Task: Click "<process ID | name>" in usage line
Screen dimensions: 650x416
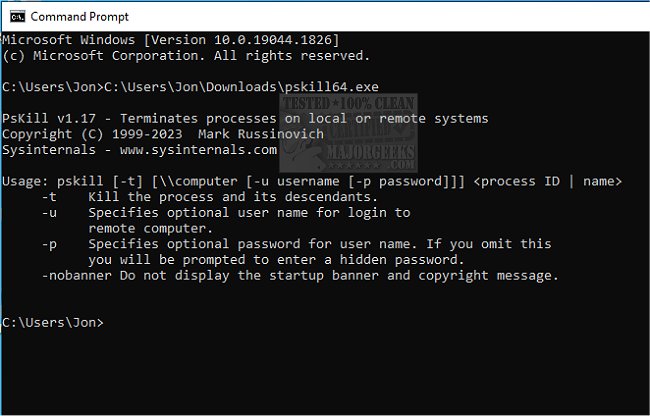Action: coord(548,181)
